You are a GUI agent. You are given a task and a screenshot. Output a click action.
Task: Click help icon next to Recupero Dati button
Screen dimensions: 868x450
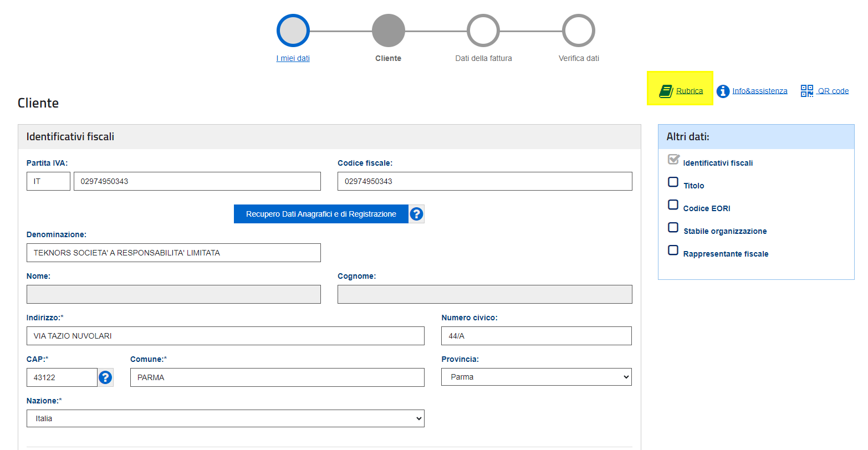[417, 214]
